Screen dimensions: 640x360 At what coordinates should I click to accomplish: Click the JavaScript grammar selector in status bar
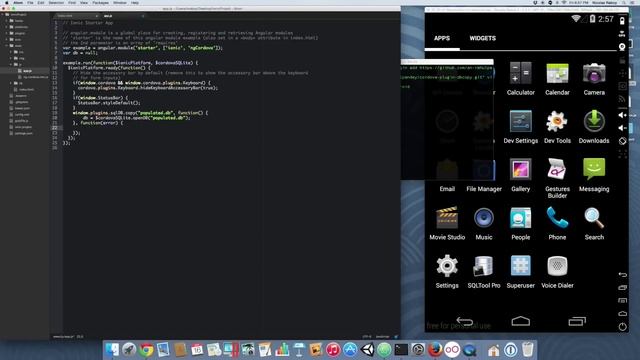coord(382,337)
